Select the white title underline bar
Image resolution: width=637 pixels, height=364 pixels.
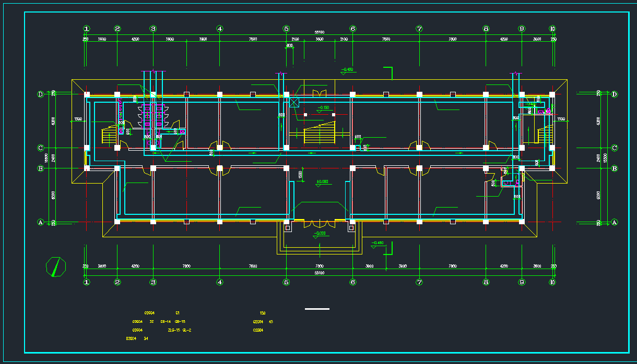click(x=317, y=309)
